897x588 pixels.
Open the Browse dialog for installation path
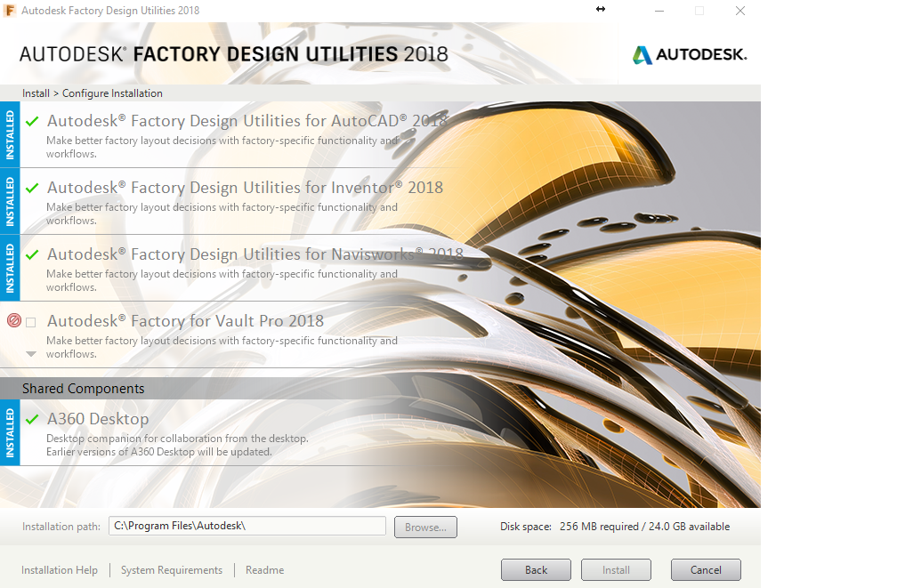pyautogui.click(x=425, y=527)
